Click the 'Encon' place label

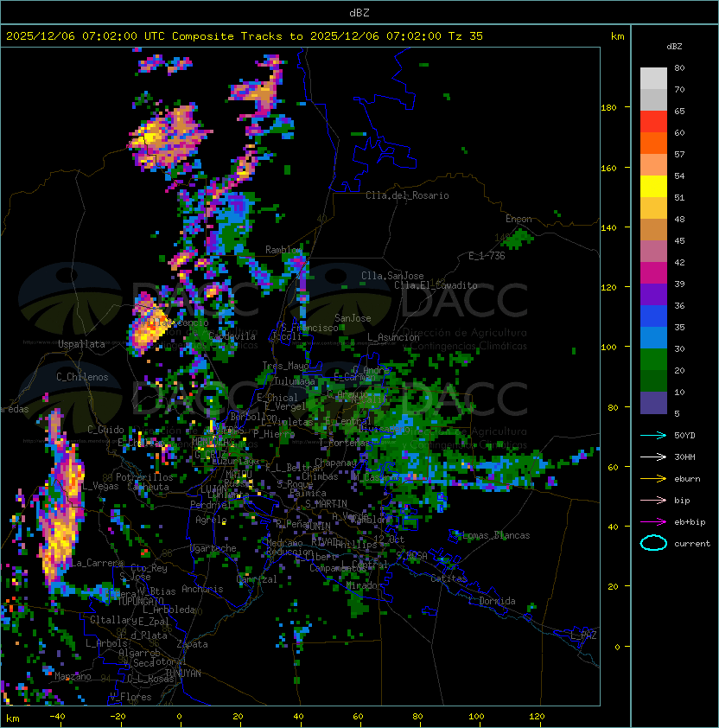coord(519,219)
